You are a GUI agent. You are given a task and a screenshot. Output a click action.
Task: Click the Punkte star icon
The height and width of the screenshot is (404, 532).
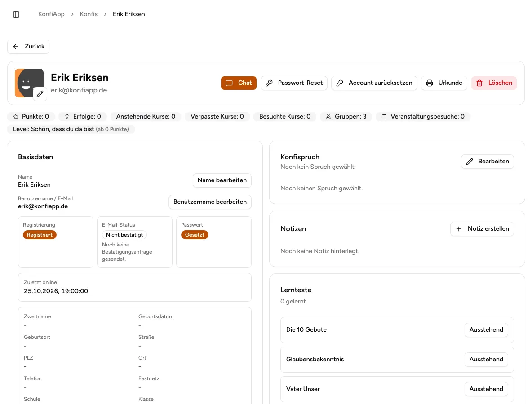click(16, 117)
